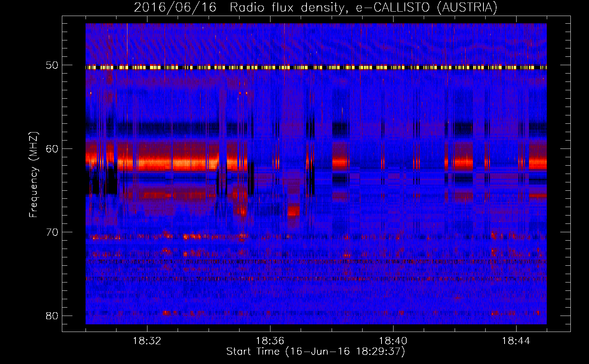589x364 pixels.
Task: Click the 18:40 time tick label
Action: [x=393, y=341]
